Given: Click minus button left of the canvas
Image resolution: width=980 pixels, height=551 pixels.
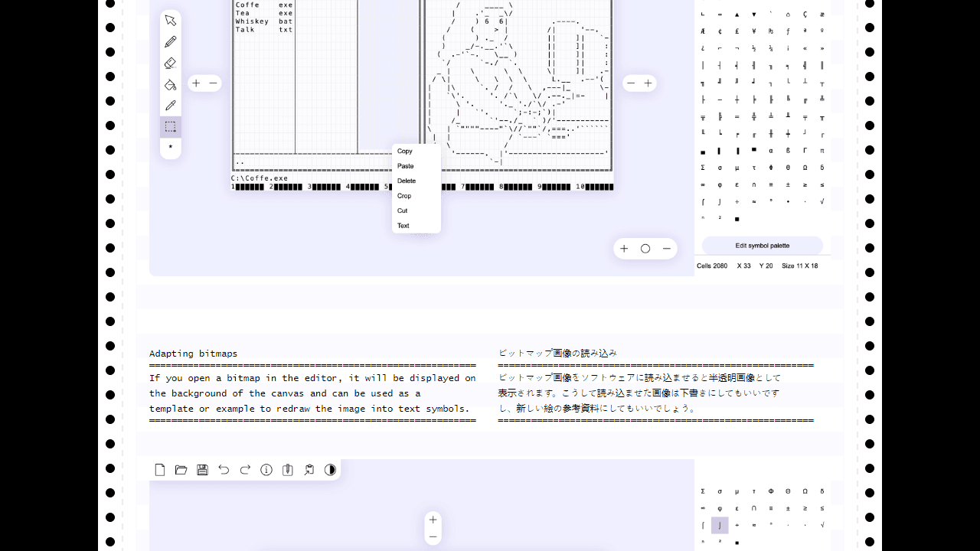Looking at the screenshot, I should pyautogui.click(x=214, y=83).
